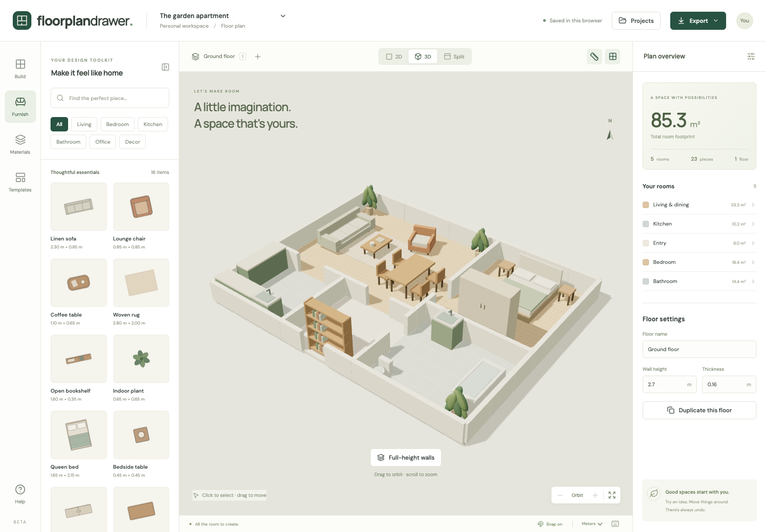Click the Bedroom room color swatch
Viewport: 766px width, 532px height.
tap(646, 262)
